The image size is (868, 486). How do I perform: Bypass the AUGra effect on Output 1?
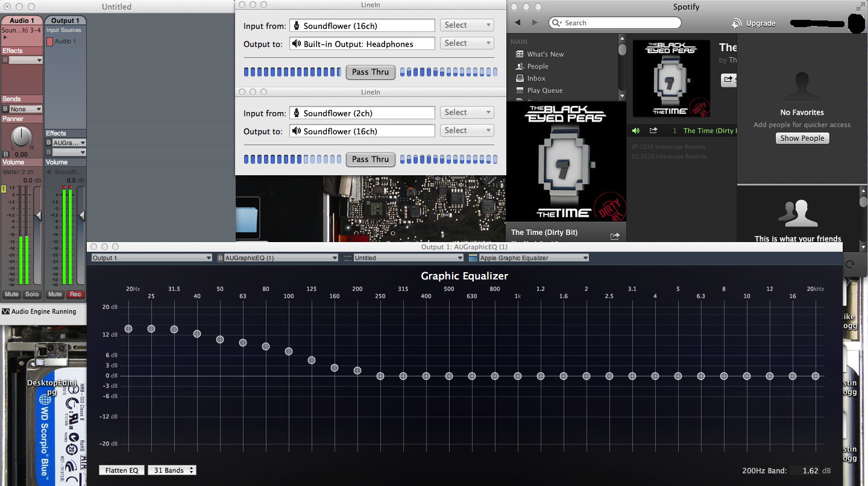point(49,143)
